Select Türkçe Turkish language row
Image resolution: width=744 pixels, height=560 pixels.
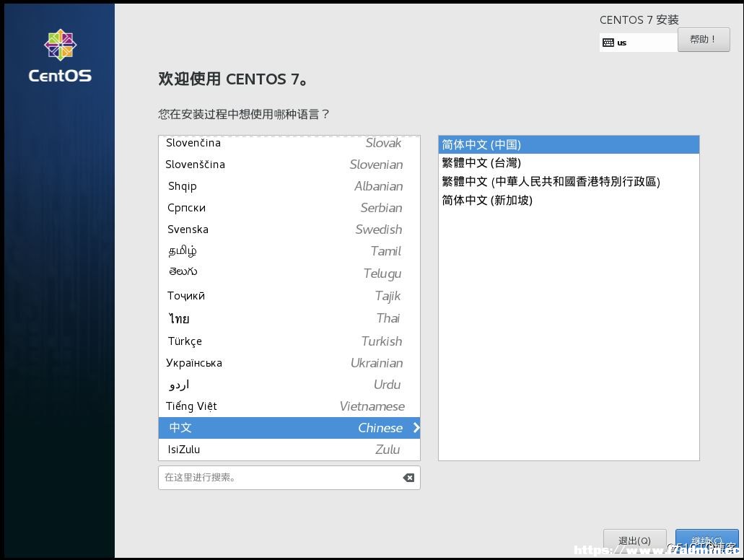[289, 341]
